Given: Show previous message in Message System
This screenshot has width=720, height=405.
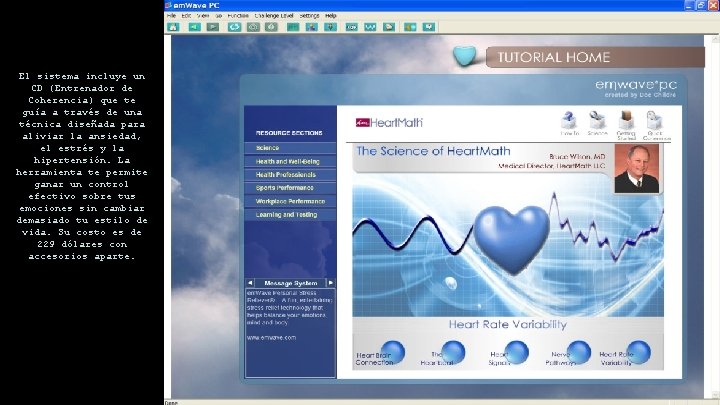Looking at the screenshot, I should [x=250, y=283].
